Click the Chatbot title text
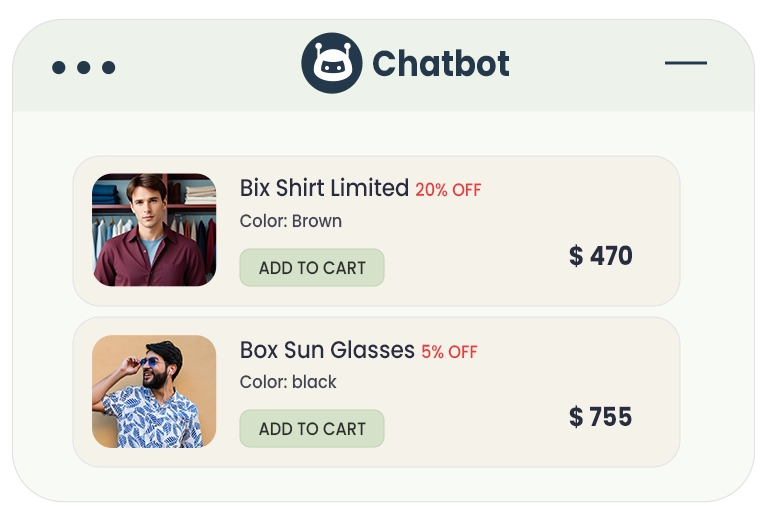Viewport: 768px width, 528px height. click(x=441, y=64)
